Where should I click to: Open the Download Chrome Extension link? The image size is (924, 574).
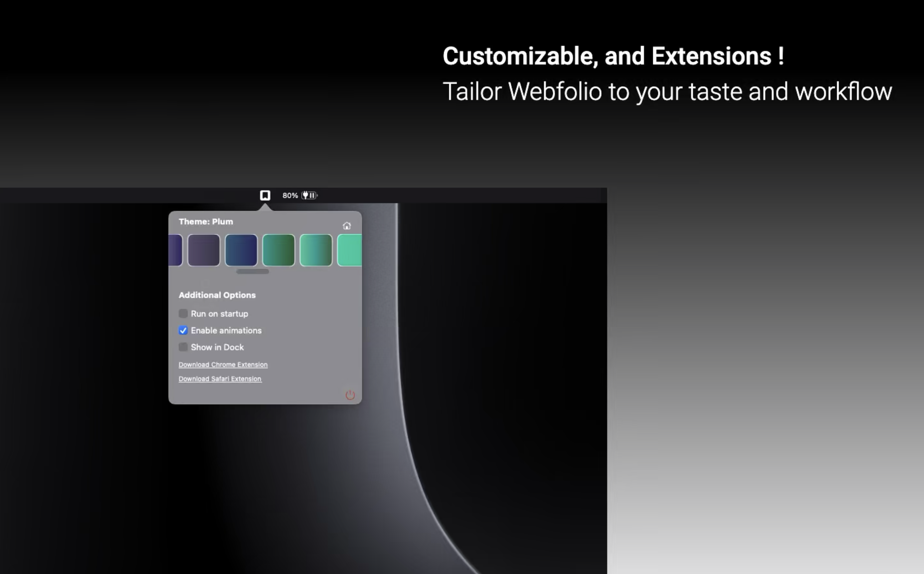[x=223, y=364]
